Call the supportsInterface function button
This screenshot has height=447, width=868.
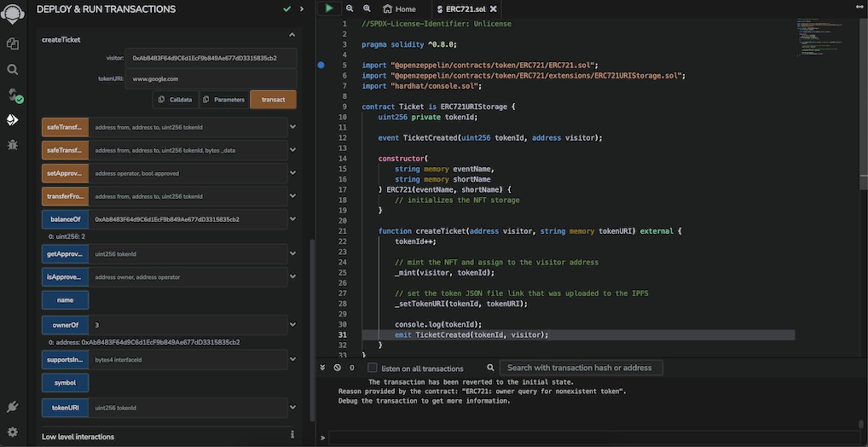click(x=65, y=360)
